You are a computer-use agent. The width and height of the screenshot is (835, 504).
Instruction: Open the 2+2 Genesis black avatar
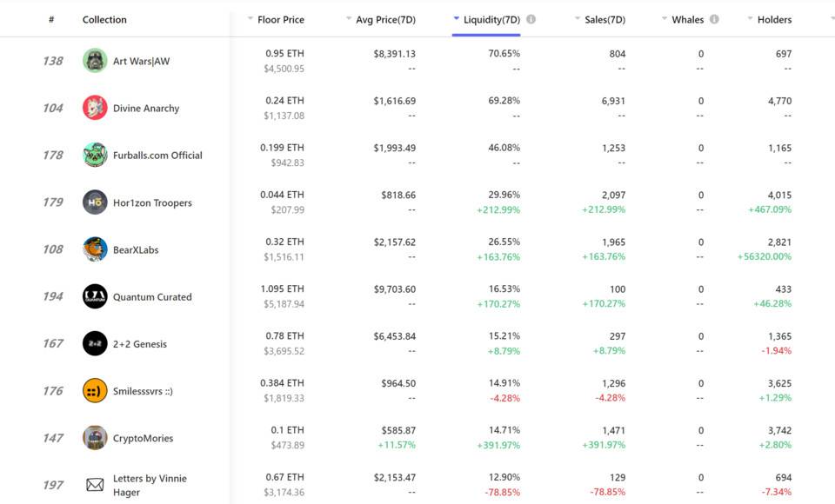click(x=95, y=343)
